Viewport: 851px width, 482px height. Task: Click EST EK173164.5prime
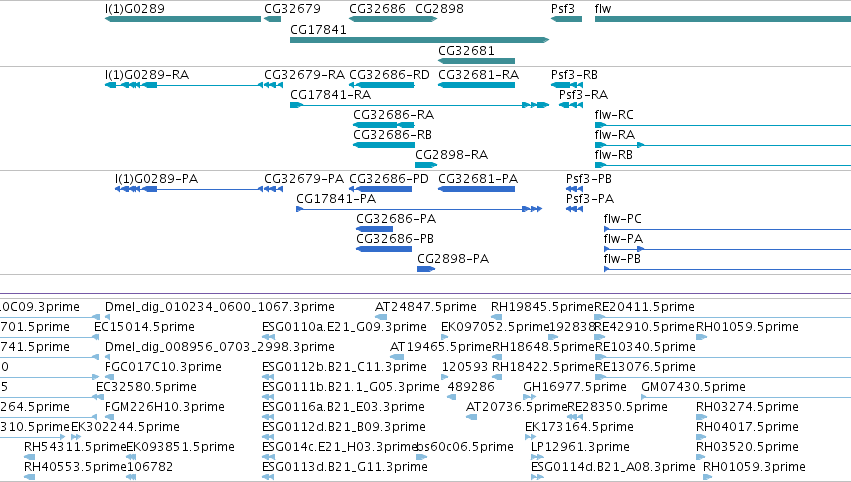(579, 427)
